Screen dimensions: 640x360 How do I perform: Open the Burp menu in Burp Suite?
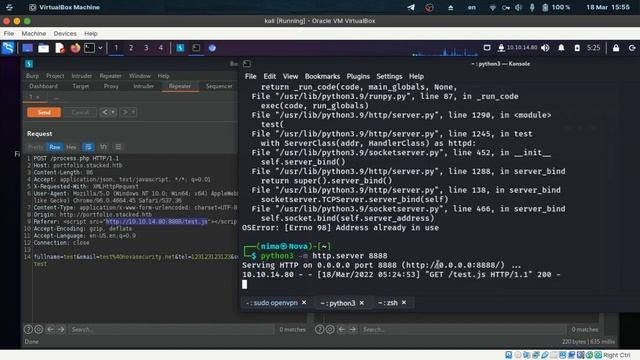click(32, 76)
